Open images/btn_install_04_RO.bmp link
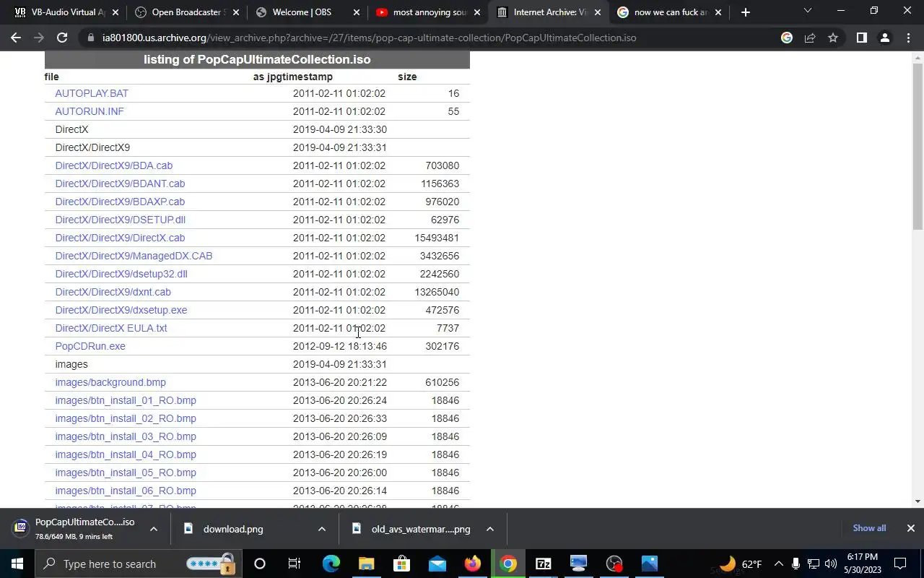The width and height of the screenshot is (924, 578). (126, 454)
